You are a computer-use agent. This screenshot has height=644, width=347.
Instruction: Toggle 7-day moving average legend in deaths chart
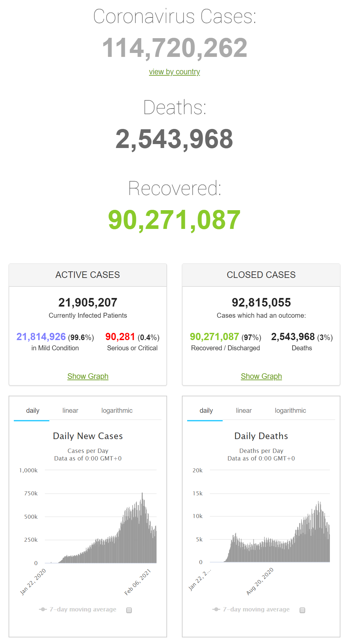[x=256, y=609]
